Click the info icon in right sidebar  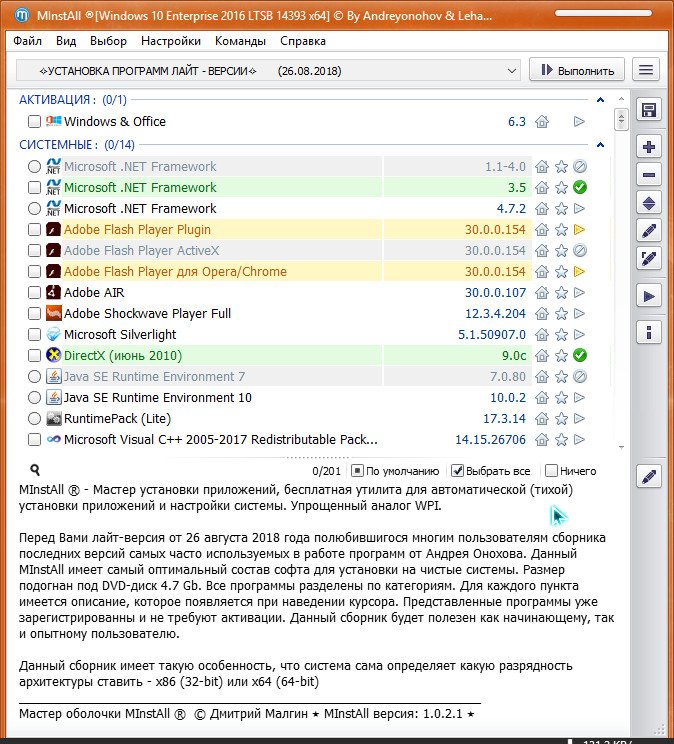(648, 332)
